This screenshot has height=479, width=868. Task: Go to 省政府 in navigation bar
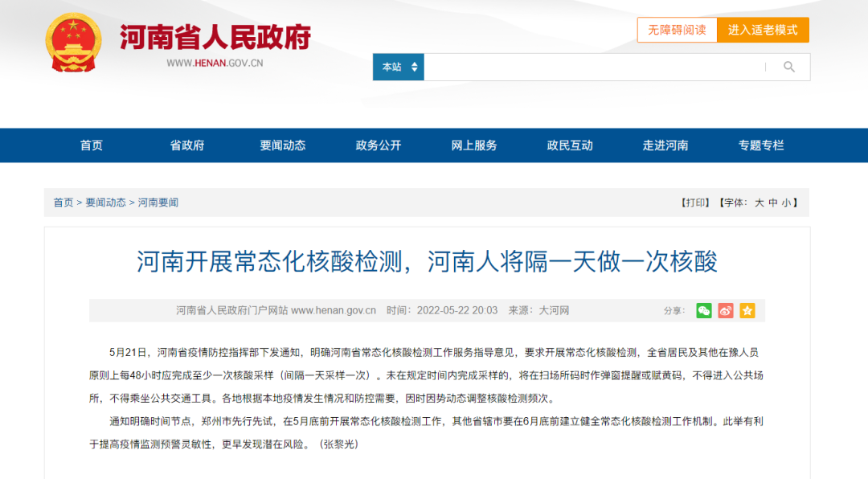coord(187,145)
